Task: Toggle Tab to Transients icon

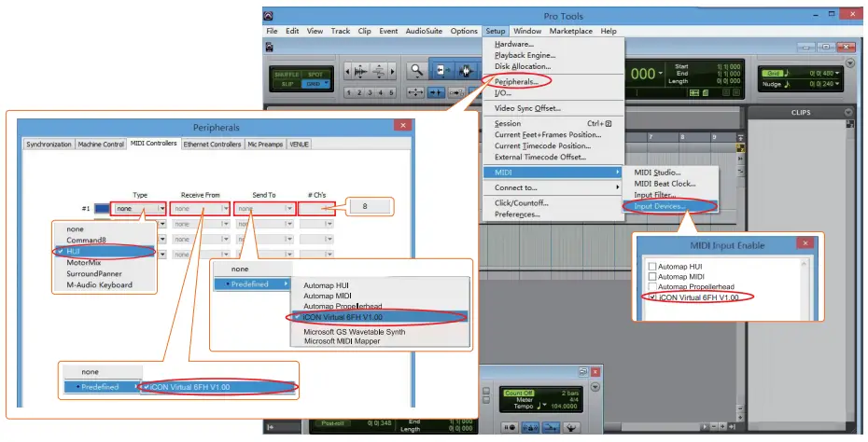Action: point(437,92)
